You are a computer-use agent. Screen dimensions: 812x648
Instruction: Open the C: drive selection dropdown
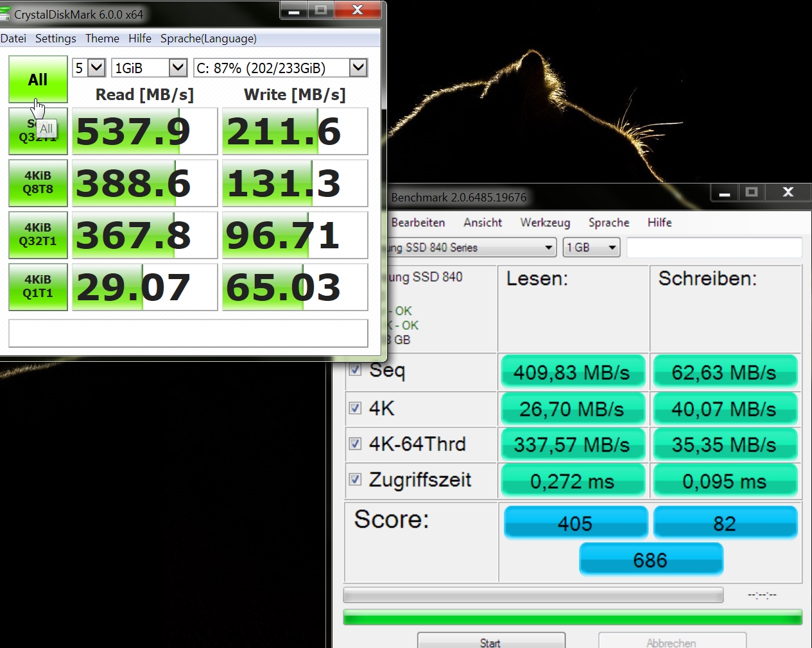[281, 68]
